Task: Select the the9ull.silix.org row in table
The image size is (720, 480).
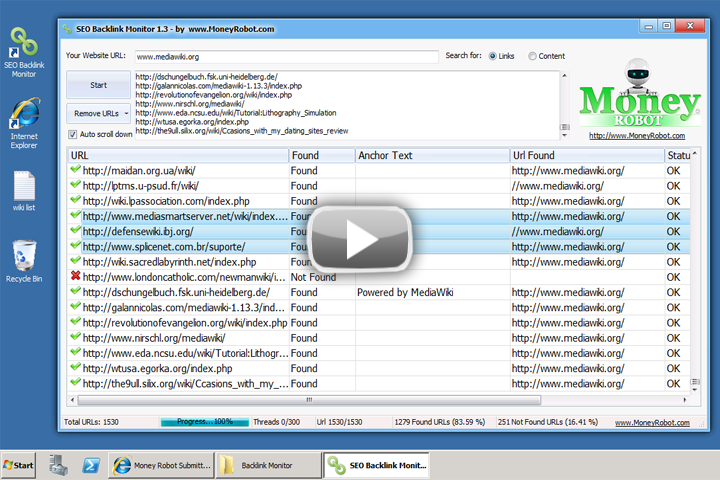Action: (x=379, y=384)
